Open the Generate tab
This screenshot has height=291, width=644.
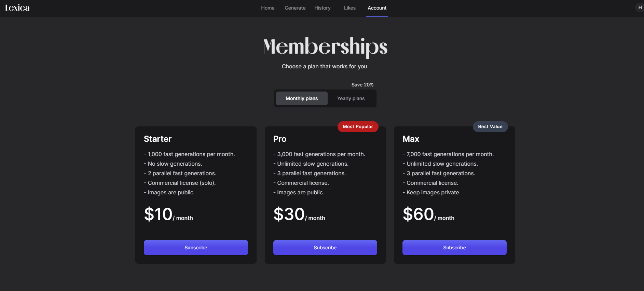(x=295, y=8)
